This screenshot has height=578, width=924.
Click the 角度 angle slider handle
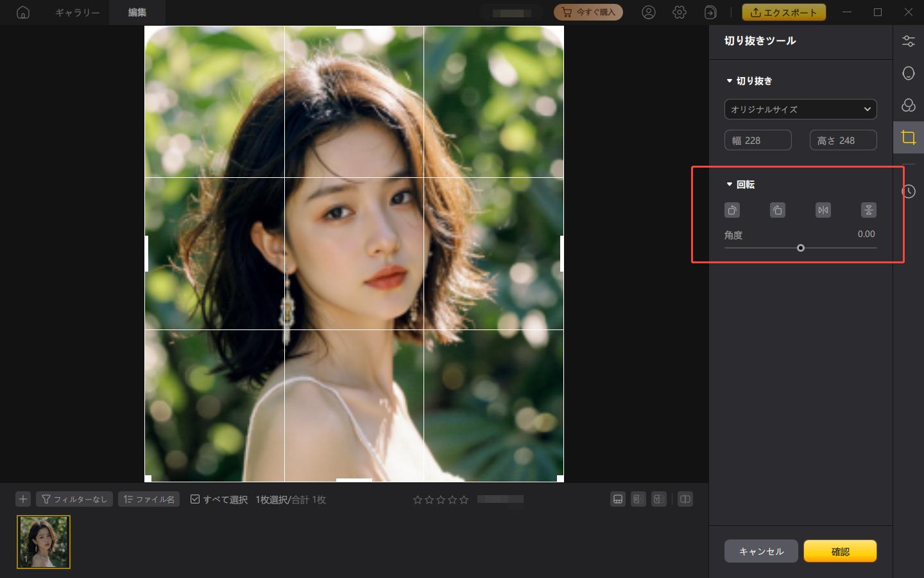point(800,248)
